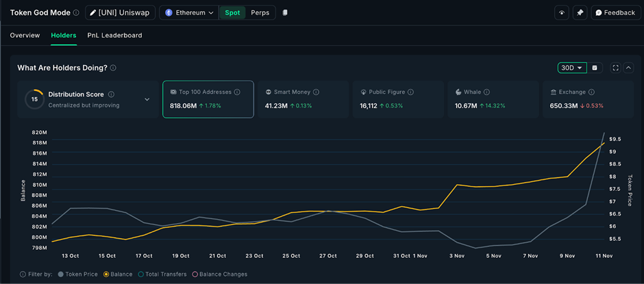This screenshot has height=284, width=644.
Task: Click info icon beside What Are Holders Doing
Action: point(113,68)
